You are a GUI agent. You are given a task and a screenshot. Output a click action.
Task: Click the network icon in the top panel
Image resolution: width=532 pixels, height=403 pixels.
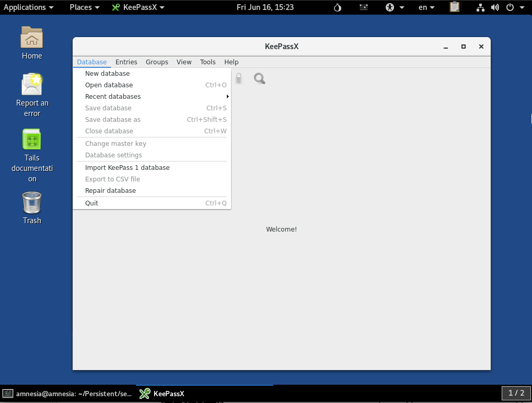[480, 7]
